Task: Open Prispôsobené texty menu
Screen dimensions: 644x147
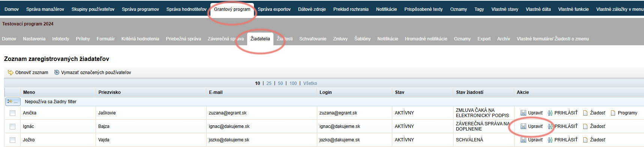Action: (x=423, y=9)
